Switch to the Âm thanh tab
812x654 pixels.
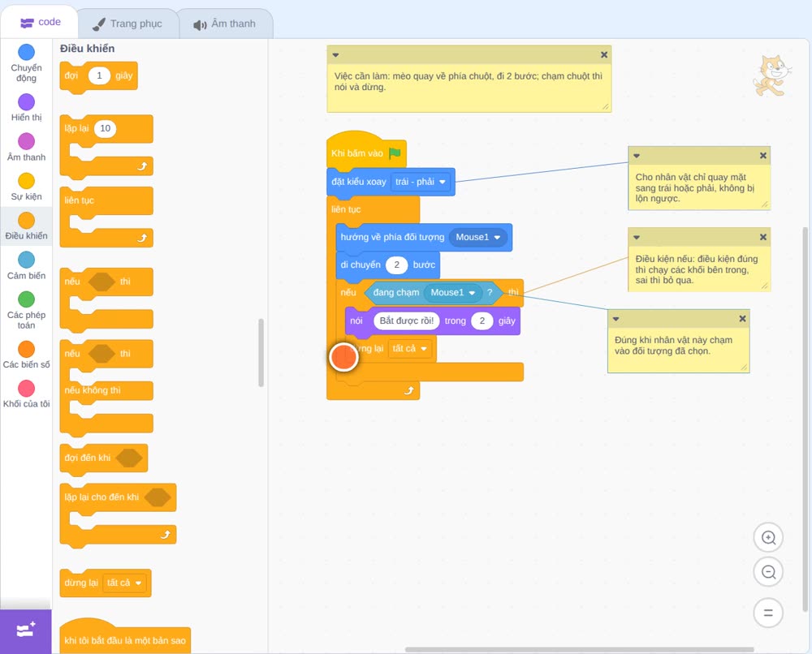click(225, 24)
